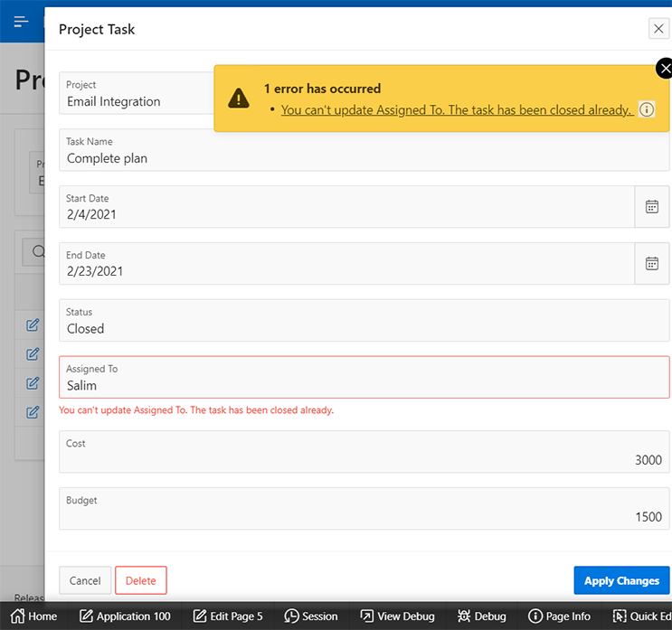
Task: Click the last row edit pencil icon
Action: pos(33,411)
